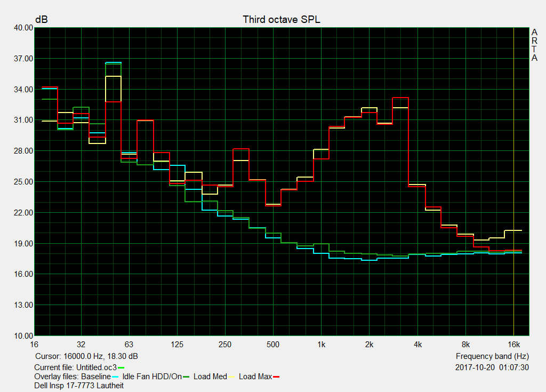Click the 40.00 y-axis value
The image size is (546, 392).
pyautogui.click(x=23, y=28)
